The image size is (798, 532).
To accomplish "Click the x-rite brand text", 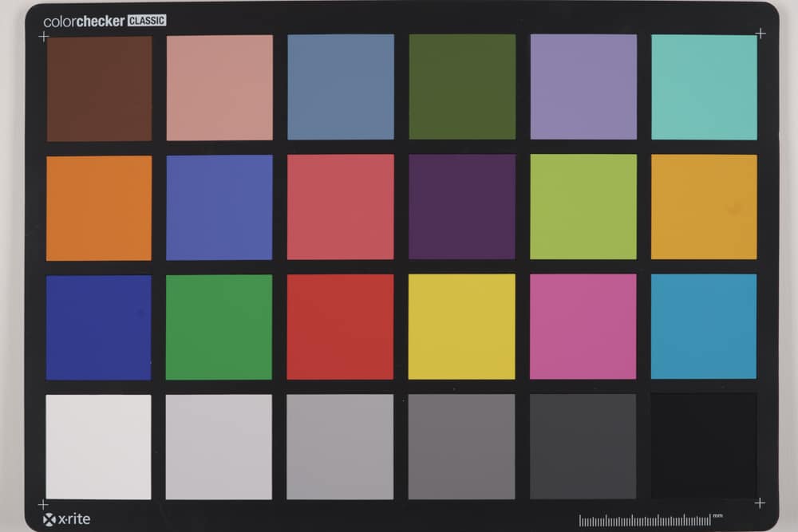I will (x=73, y=519).
